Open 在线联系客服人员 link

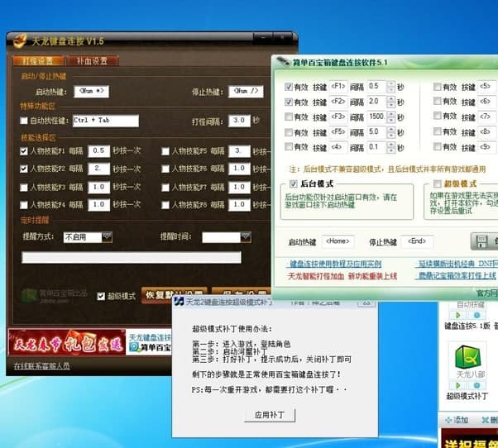click(x=41, y=366)
